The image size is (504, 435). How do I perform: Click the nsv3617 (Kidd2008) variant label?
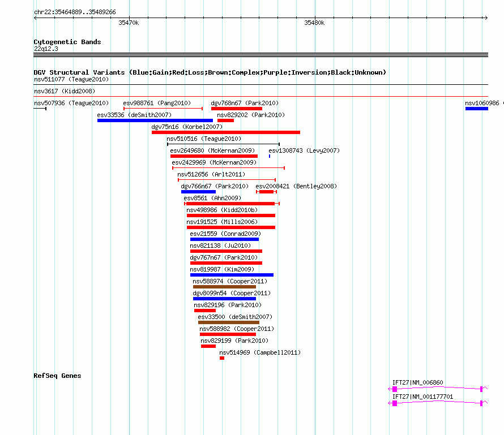[65, 91]
